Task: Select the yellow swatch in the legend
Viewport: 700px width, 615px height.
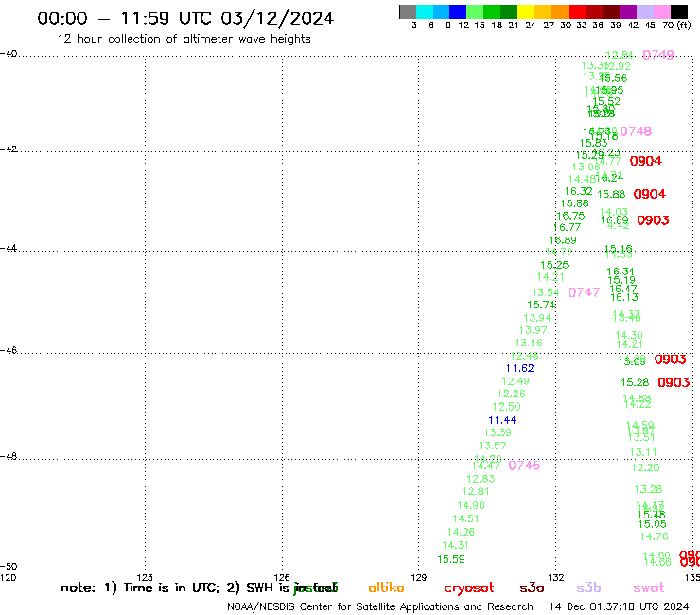Action: tap(526, 11)
